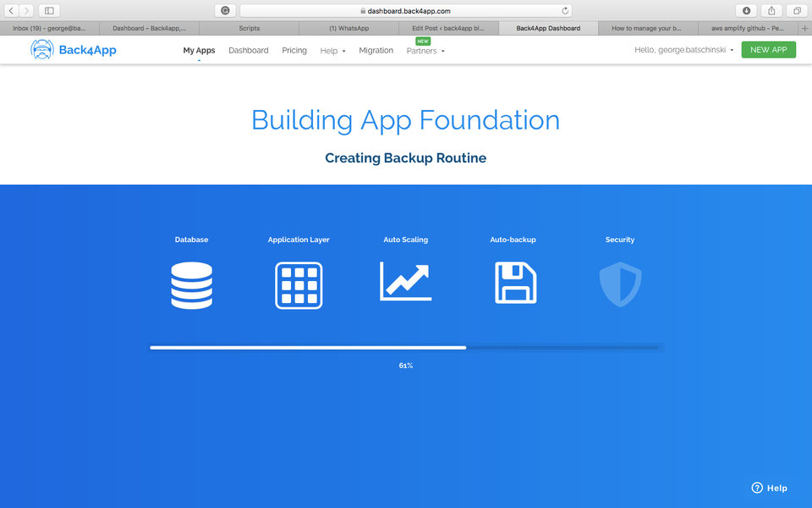Open the Help widget at bottom right
The image size is (812, 508).
pyautogui.click(x=770, y=488)
